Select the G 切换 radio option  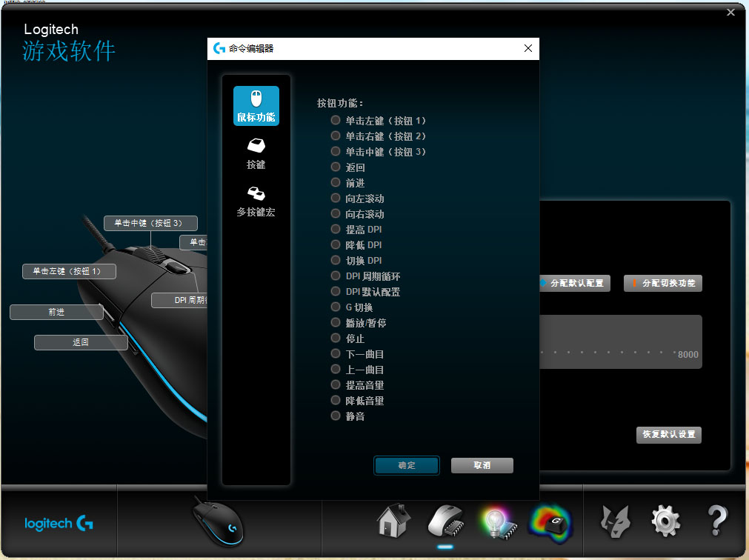[336, 307]
